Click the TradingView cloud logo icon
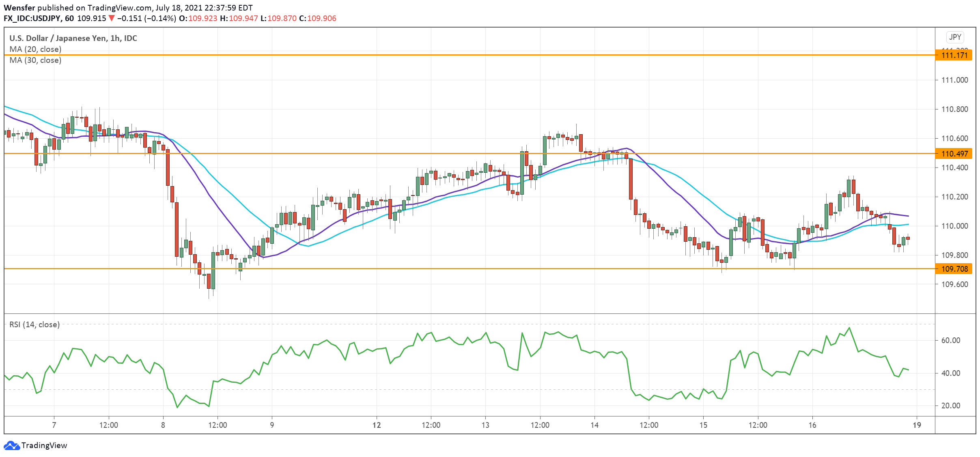Viewport: 980px width, 457px height. point(11,446)
